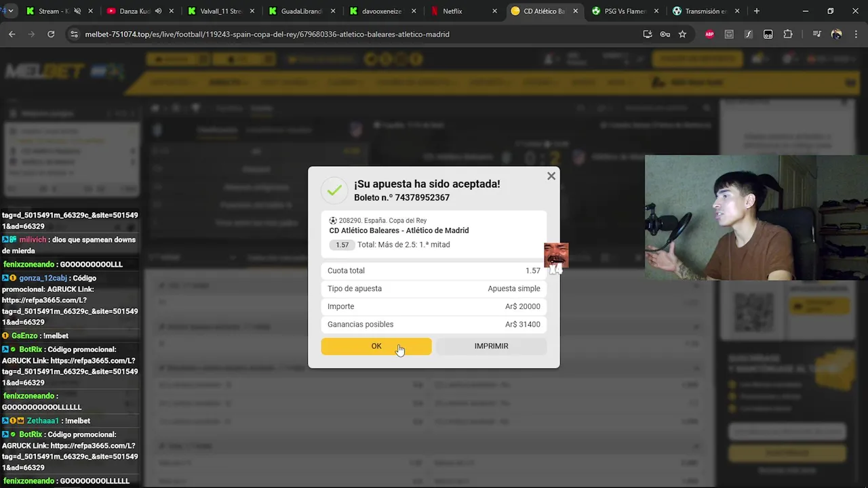Close the bet accepted dialog with X
This screenshot has width=868, height=488.
(x=551, y=176)
